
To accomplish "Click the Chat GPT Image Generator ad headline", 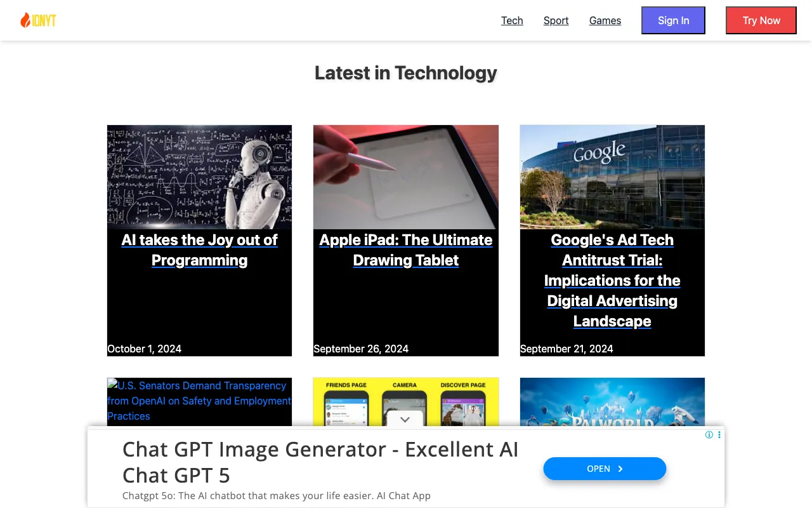I will 320,462.
